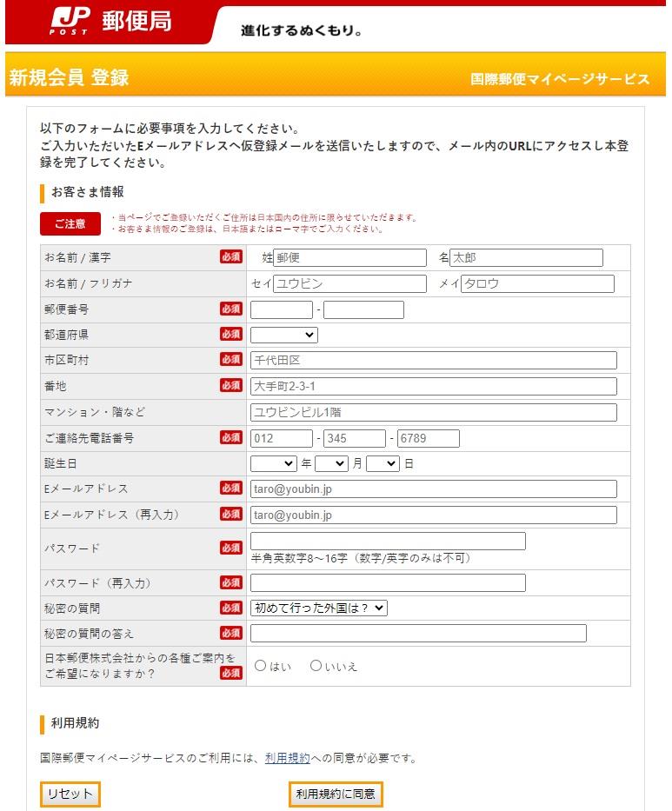
Task: Click the phone field showing 012
Action: point(282,438)
